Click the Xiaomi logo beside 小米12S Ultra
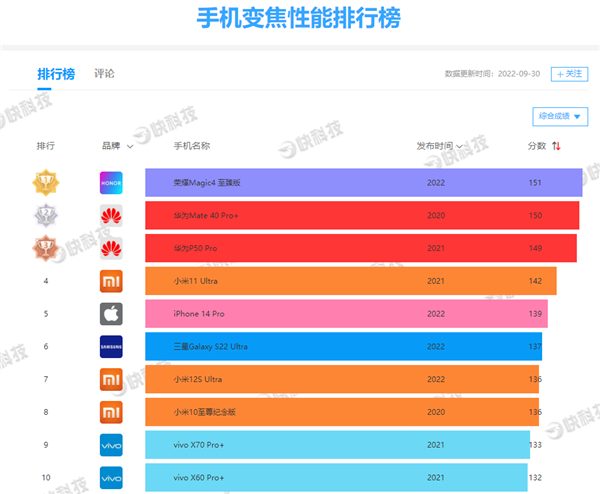This screenshot has width=600, height=494. (111, 380)
